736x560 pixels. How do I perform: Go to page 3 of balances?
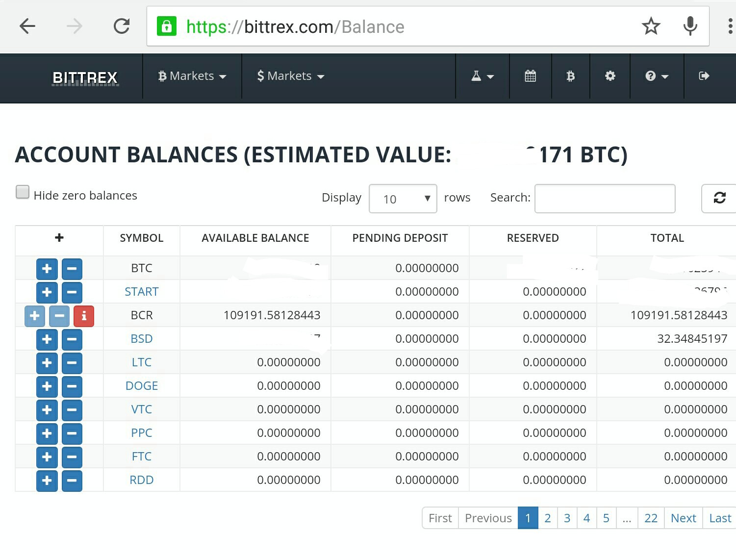click(x=567, y=518)
